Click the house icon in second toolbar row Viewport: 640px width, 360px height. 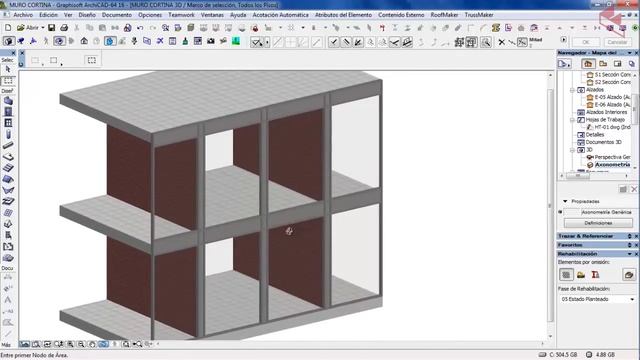(84, 41)
